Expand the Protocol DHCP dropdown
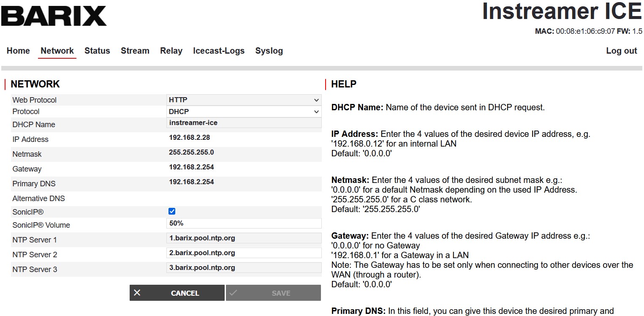Image resolution: width=644 pixels, height=316 pixels. click(x=244, y=112)
